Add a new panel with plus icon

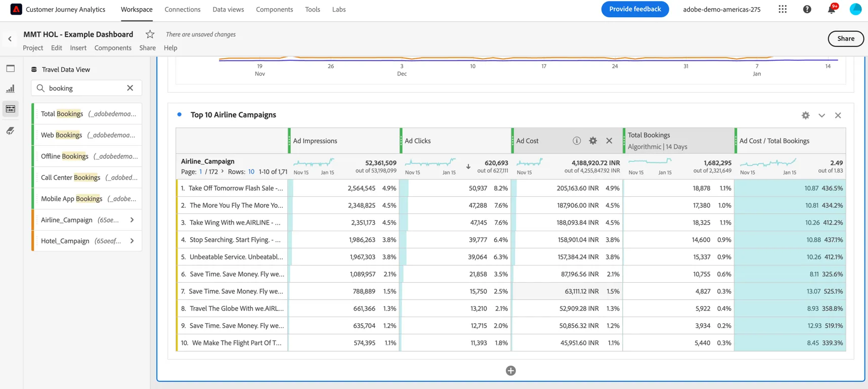click(511, 371)
